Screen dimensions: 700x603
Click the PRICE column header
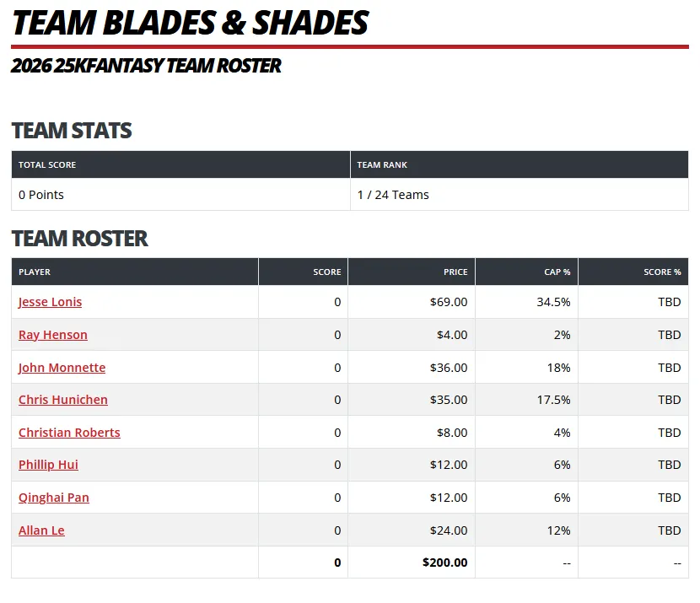click(412, 272)
